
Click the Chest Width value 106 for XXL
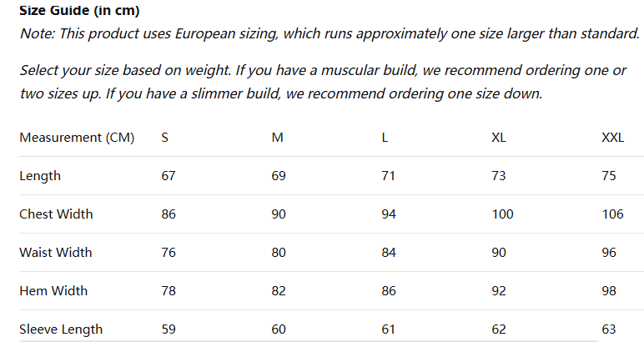612,214
